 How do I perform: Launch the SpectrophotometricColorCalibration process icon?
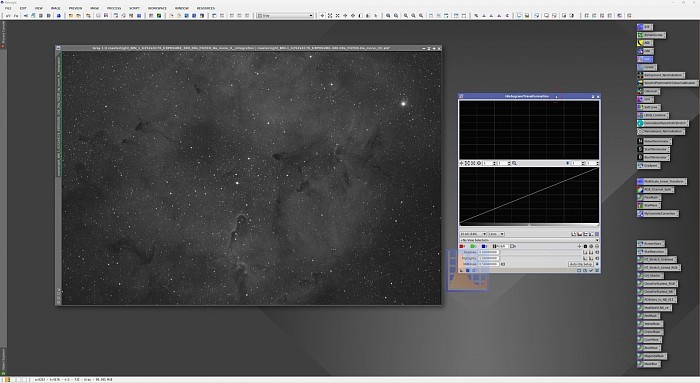point(667,83)
